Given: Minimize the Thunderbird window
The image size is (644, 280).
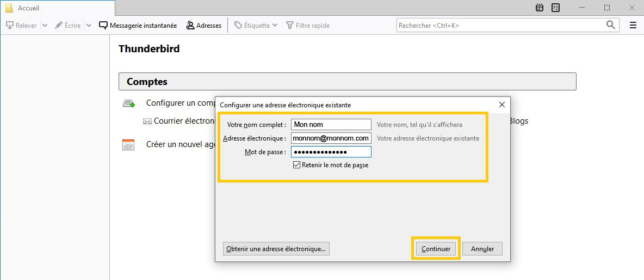Looking at the screenshot, I should click(583, 8).
